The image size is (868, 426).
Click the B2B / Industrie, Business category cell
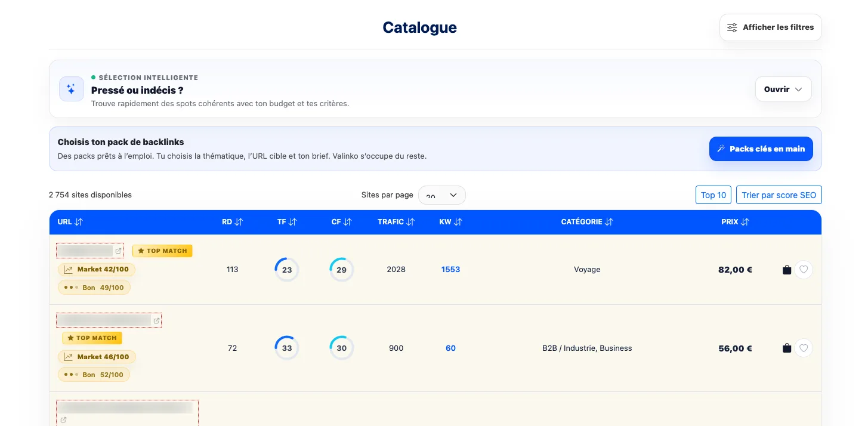587,348
